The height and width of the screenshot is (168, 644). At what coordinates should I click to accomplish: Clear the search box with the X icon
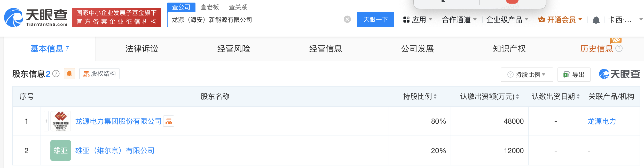click(347, 19)
